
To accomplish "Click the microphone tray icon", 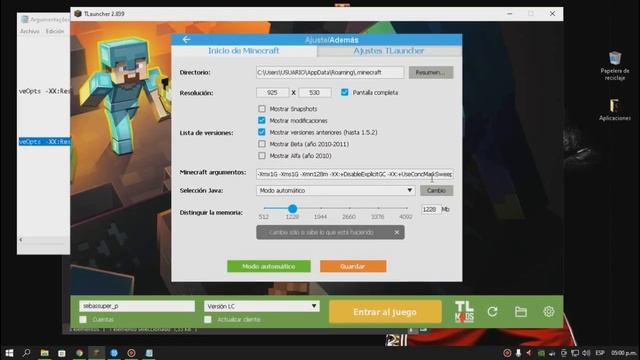I will click(518, 353).
